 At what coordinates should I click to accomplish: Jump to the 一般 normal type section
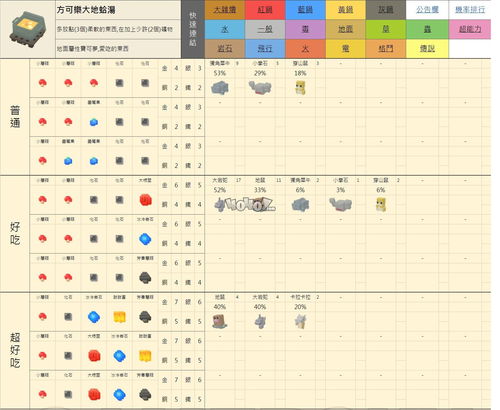(x=265, y=29)
